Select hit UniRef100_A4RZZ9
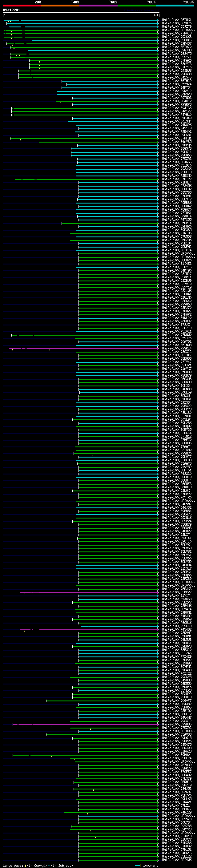 tap(177, 812)
